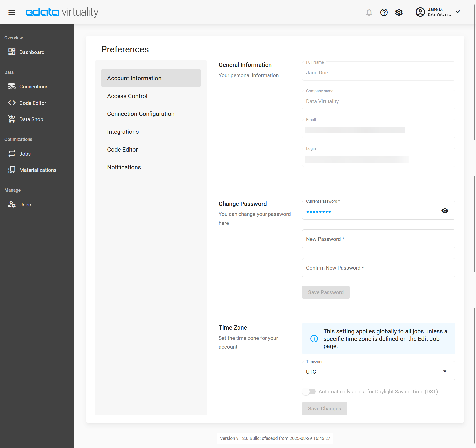
Task: Toggle the Daylight Saving Time switch
Action: point(309,391)
